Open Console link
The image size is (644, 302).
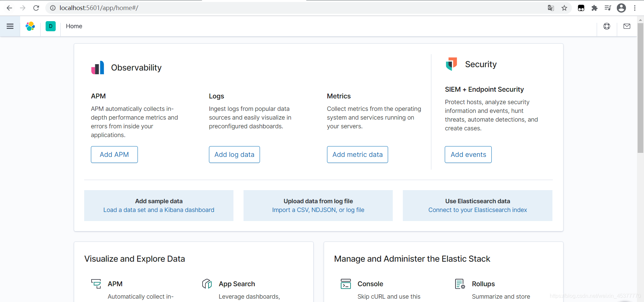tap(370, 284)
